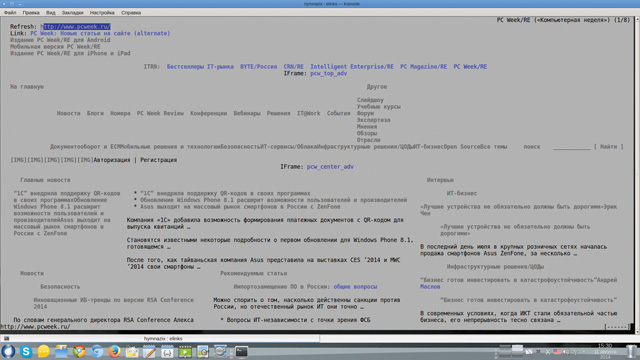Click the Номера navigation item

tap(120, 113)
